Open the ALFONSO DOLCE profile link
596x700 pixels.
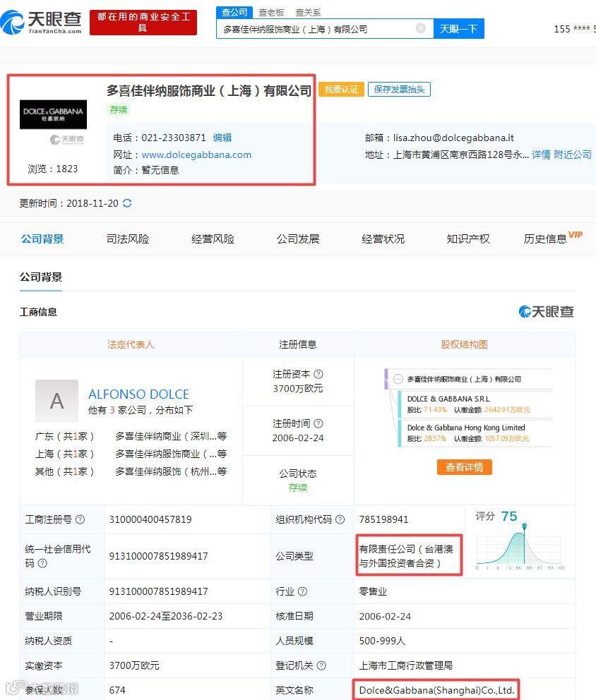(x=138, y=394)
